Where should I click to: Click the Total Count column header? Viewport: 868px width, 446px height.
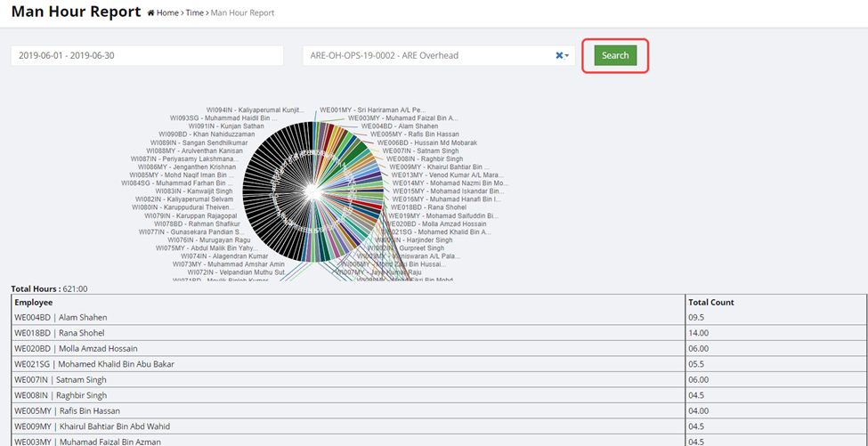[711, 303]
